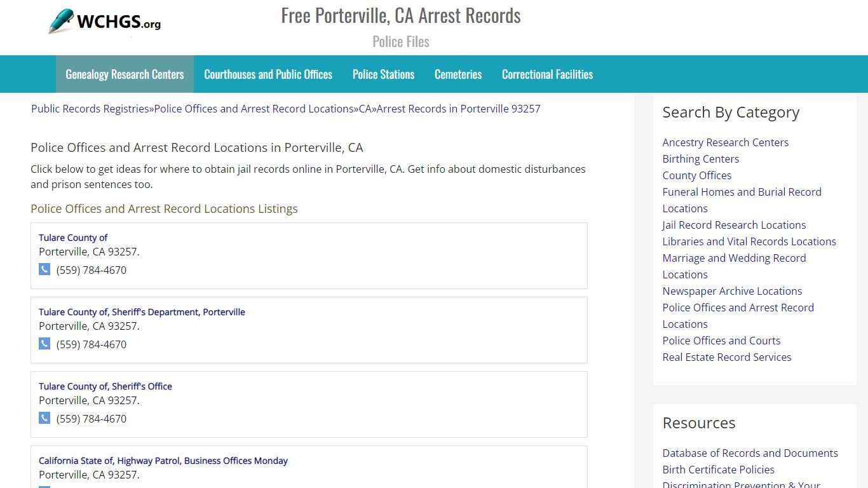Click Police Offices and Arrest Record Locations Listings heading
This screenshot has width=868, height=488.
pos(164,209)
